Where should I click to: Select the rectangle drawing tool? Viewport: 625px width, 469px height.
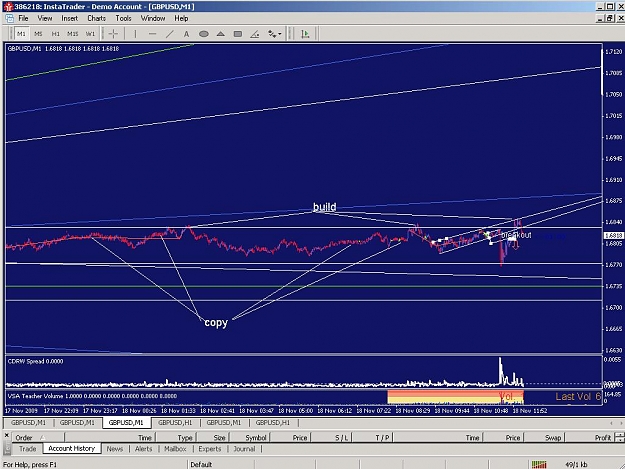pos(238,34)
